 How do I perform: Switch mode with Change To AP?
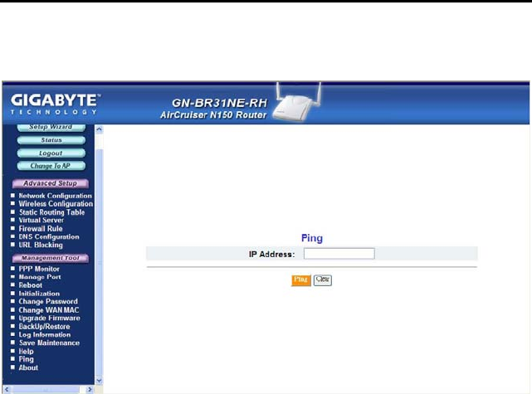click(x=51, y=166)
